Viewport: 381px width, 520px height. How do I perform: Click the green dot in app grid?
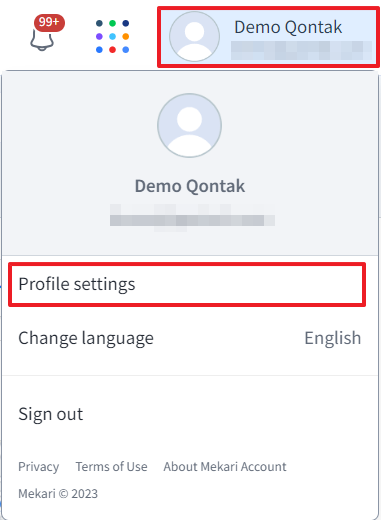click(x=112, y=23)
